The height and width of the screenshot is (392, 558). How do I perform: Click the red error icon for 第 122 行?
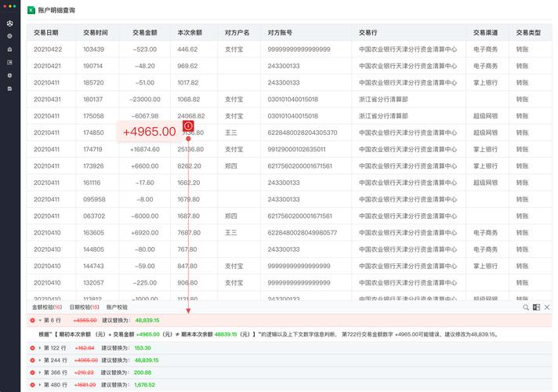point(32,348)
